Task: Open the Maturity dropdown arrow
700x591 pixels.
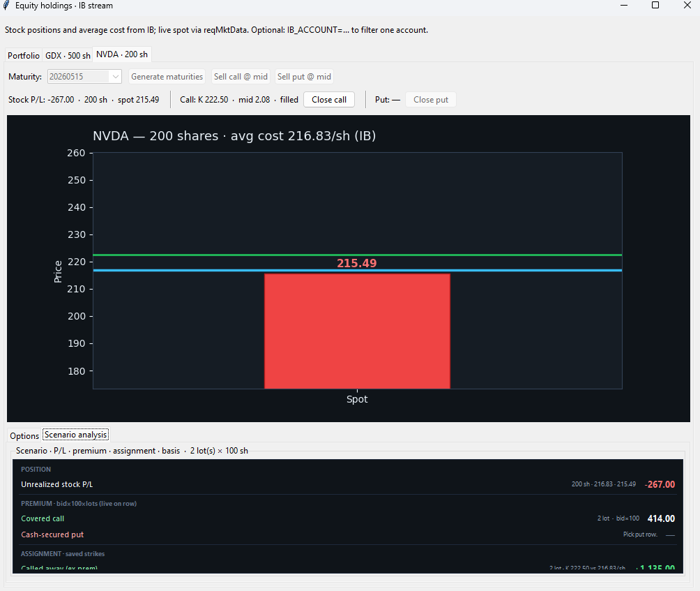Action: [116, 76]
